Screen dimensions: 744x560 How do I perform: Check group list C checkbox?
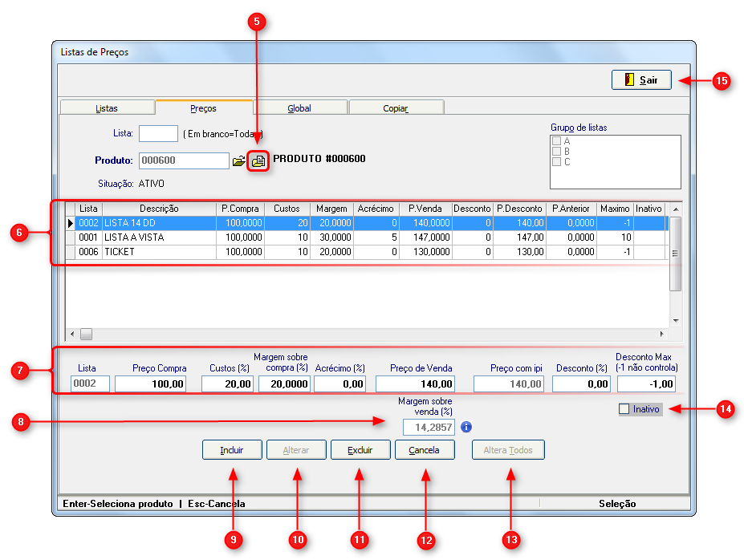tap(556, 162)
